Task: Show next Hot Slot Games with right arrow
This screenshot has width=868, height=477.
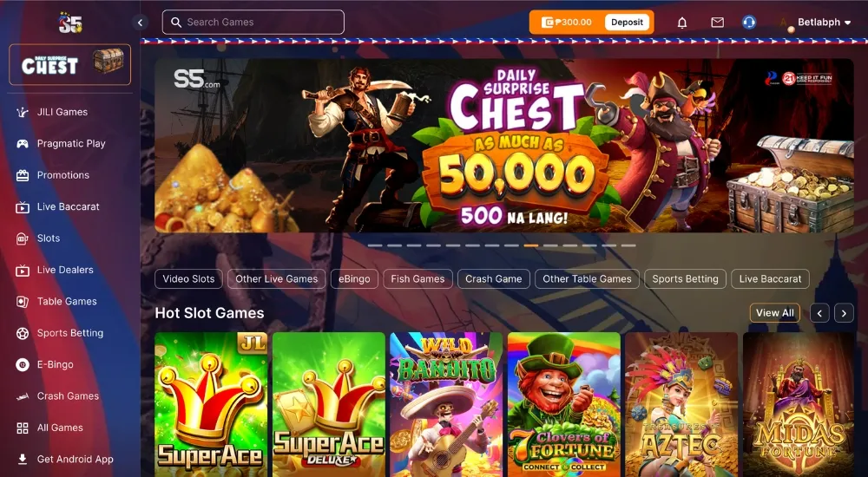Action: (844, 313)
